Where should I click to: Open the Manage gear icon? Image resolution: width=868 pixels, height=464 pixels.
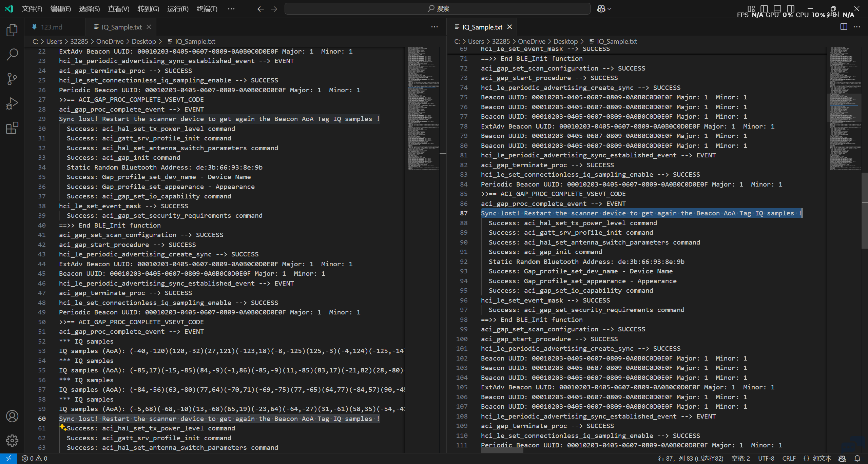(12, 441)
